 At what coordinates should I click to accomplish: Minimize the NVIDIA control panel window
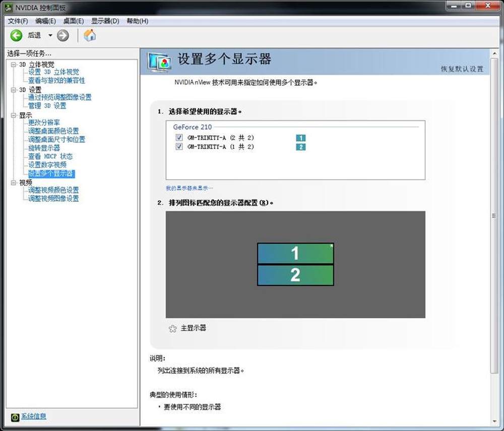click(454, 6)
